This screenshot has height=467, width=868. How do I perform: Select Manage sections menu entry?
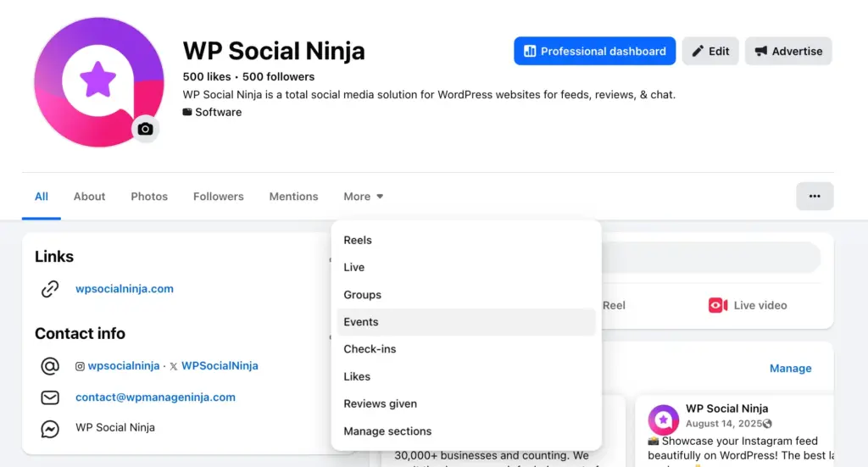tap(466, 431)
